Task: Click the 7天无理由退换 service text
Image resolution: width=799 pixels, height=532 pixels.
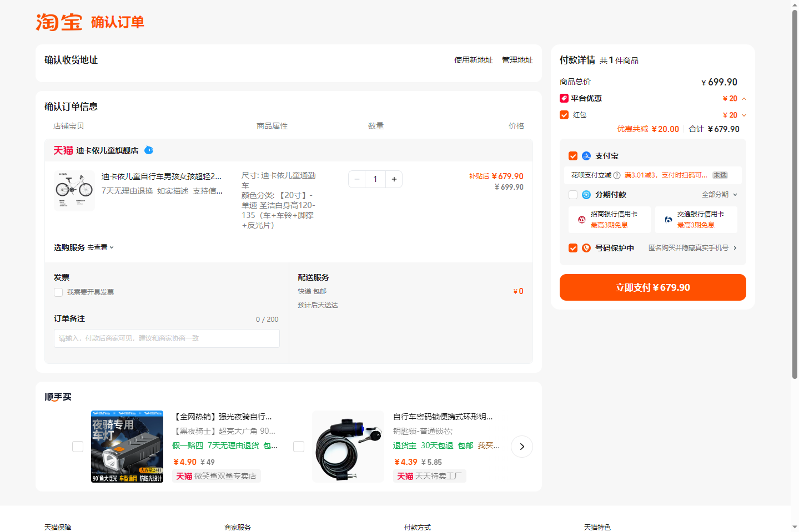Action: (x=127, y=191)
